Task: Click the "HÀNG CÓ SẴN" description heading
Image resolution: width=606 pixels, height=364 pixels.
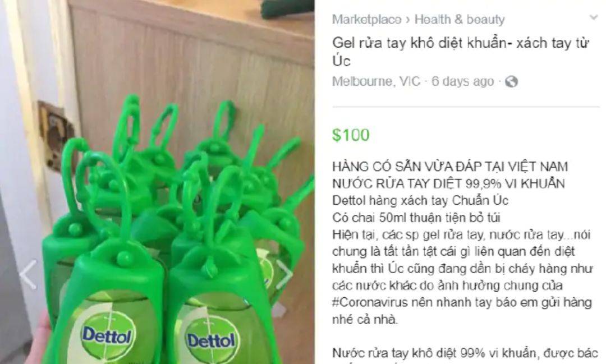Action: (x=450, y=167)
